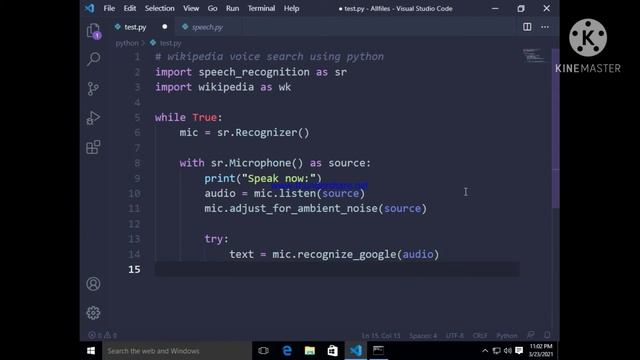The width and height of the screenshot is (640, 360).
Task: Click the feedback icon in status bar
Action: point(531,335)
